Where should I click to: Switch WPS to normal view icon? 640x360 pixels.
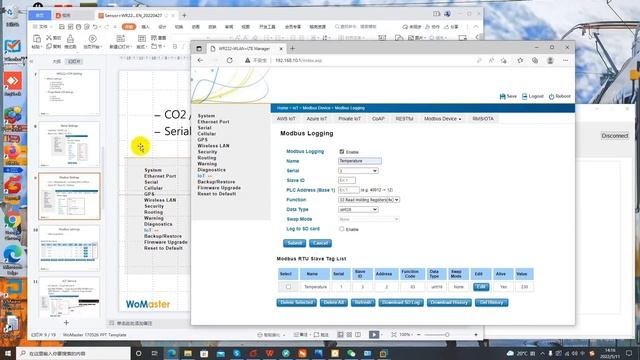[340, 334]
